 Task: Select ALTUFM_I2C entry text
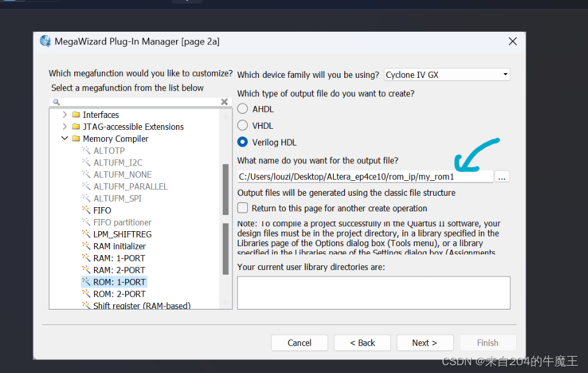click(118, 162)
